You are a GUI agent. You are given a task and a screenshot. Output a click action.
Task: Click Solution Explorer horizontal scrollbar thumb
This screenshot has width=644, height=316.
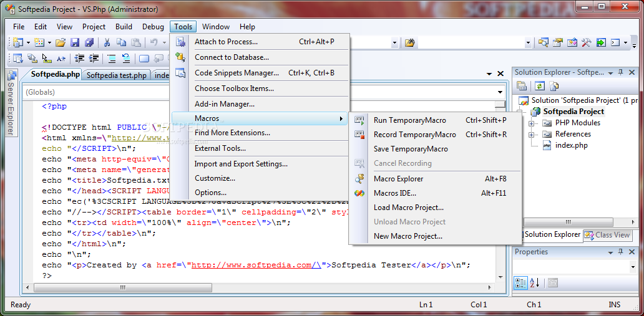coord(568,222)
